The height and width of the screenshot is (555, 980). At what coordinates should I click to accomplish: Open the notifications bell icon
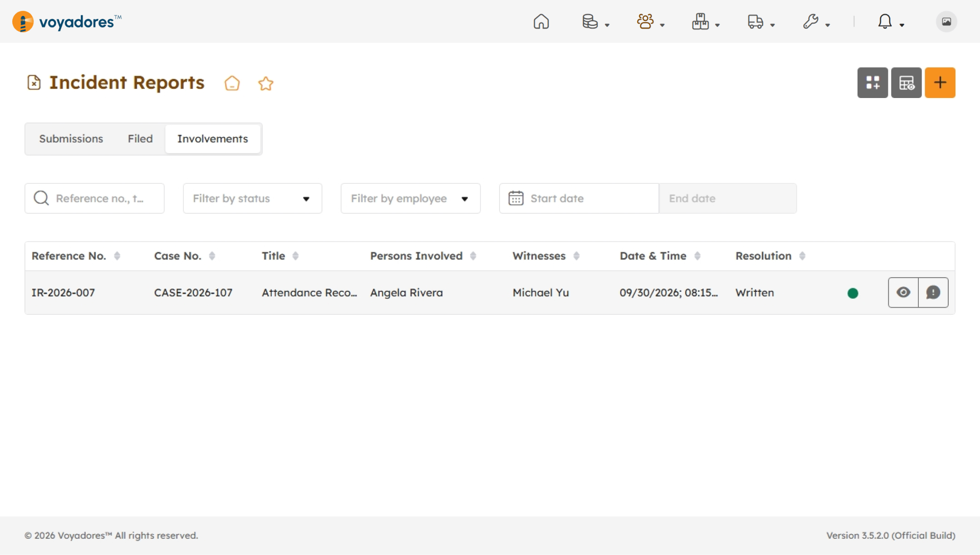click(885, 21)
